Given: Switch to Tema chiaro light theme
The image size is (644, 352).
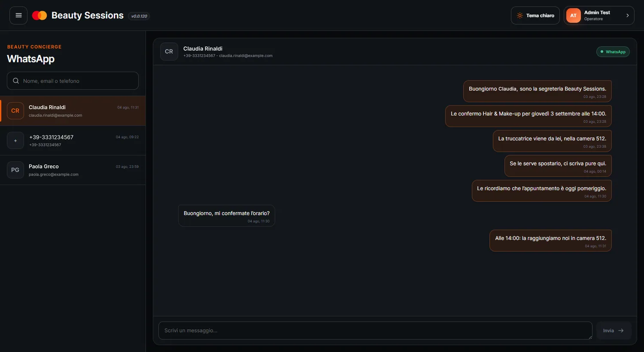Looking at the screenshot, I should tap(535, 15).
